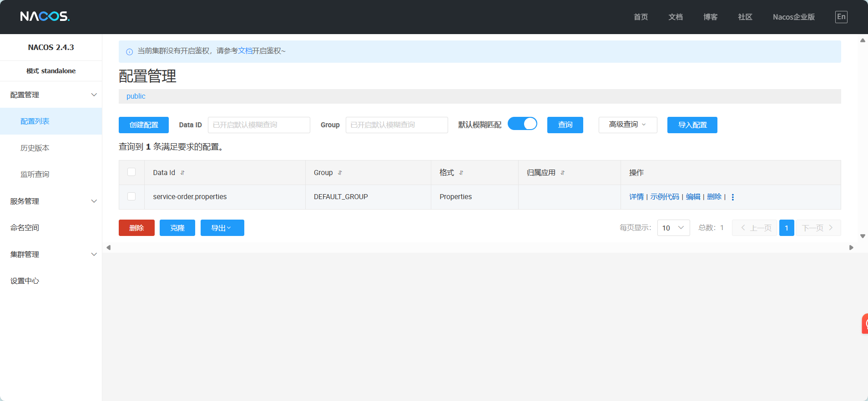
Task: Click the 格式 column sort icon
Action: pos(461,173)
